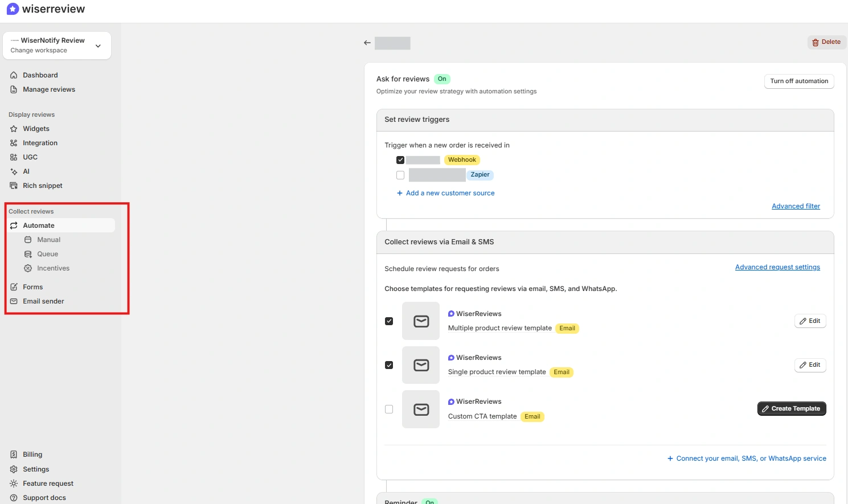848x504 pixels.
Task: Open the Dashboard from the sidebar
Action: pyautogui.click(x=40, y=75)
